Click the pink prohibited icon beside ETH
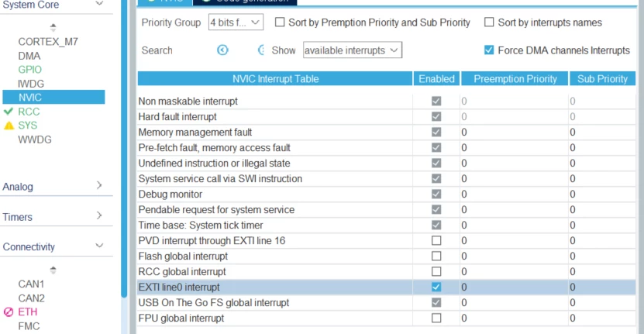This screenshot has height=334, width=644. [9, 312]
